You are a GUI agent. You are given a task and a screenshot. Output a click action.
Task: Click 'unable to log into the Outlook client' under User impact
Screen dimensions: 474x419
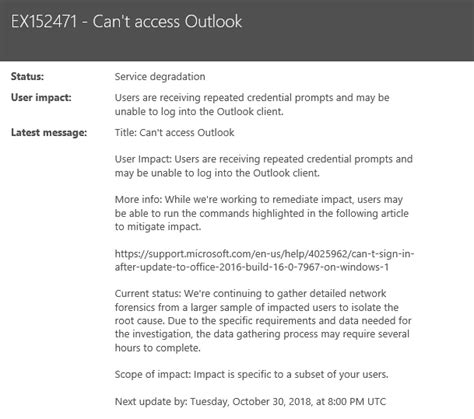[x=199, y=111]
